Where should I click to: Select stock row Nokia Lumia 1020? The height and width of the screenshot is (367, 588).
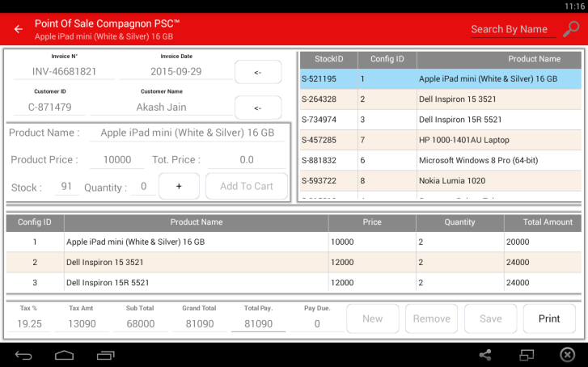coord(441,181)
